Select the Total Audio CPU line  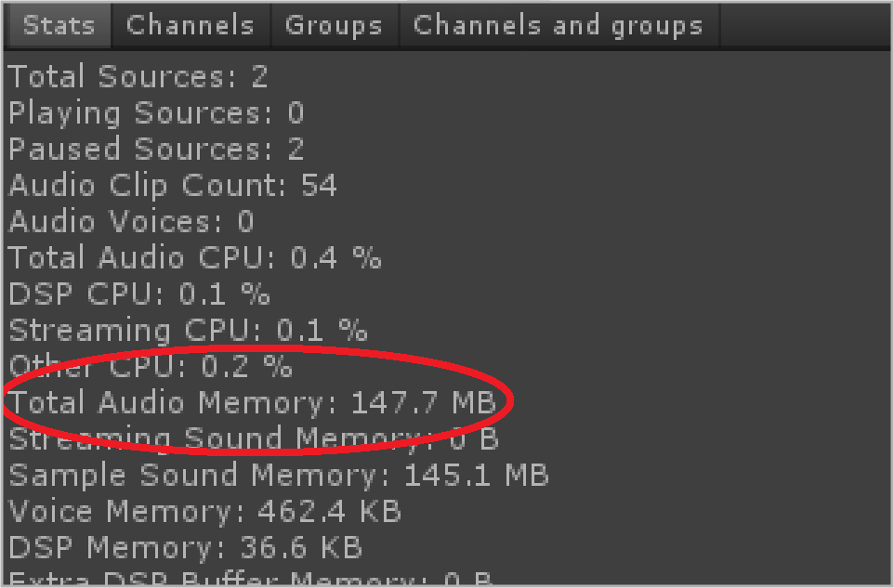pyautogui.click(x=194, y=257)
